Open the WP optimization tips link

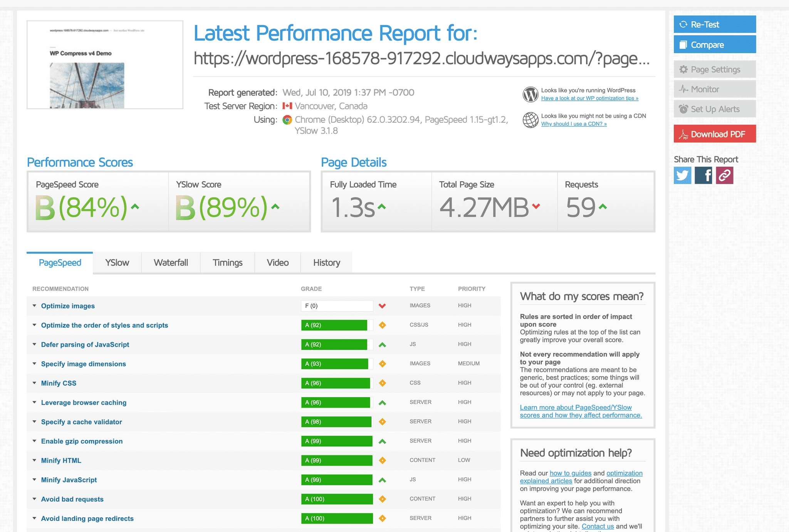click(x=589, y=99)
